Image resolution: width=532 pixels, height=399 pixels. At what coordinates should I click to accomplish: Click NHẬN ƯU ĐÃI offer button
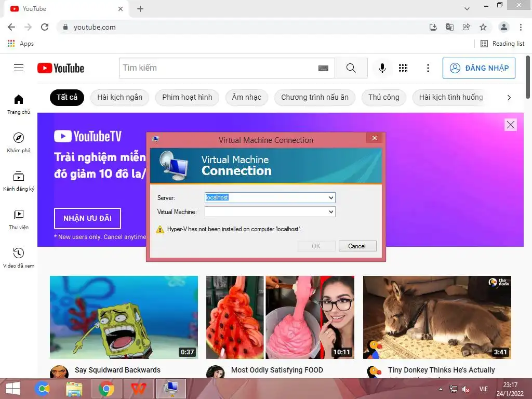pos(87,218)
